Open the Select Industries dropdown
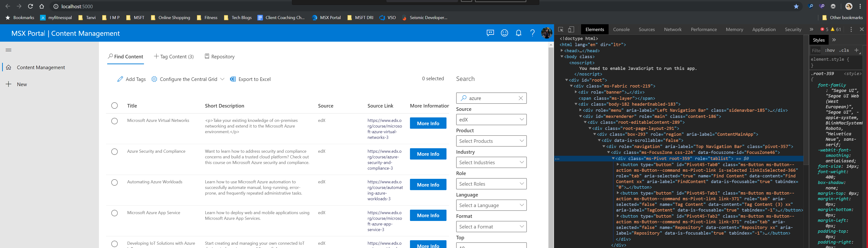The width and height of the screenshot is (868, 248). click(491, 162)
